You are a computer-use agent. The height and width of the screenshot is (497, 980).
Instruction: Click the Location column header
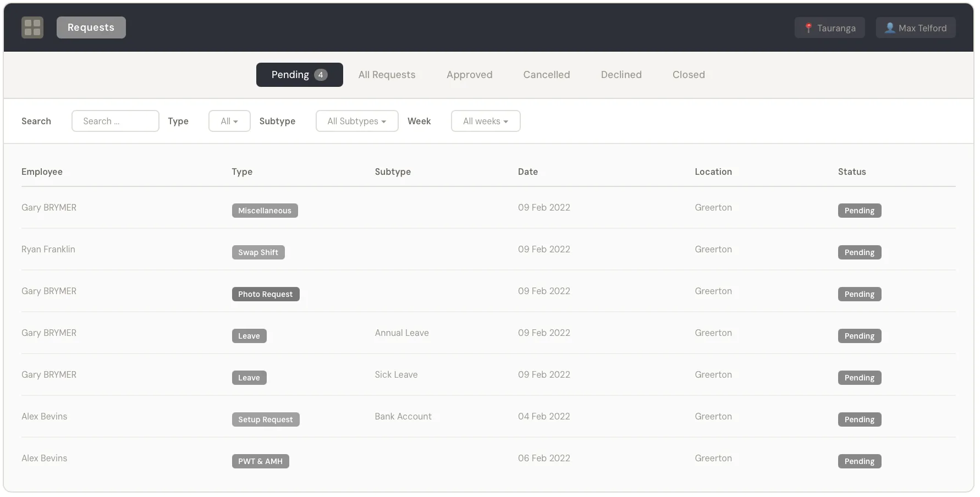click(713, 172)
